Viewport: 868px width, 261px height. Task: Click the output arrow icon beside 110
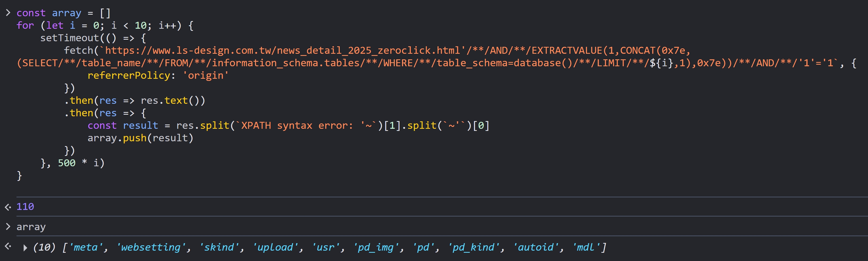(8, 207)
